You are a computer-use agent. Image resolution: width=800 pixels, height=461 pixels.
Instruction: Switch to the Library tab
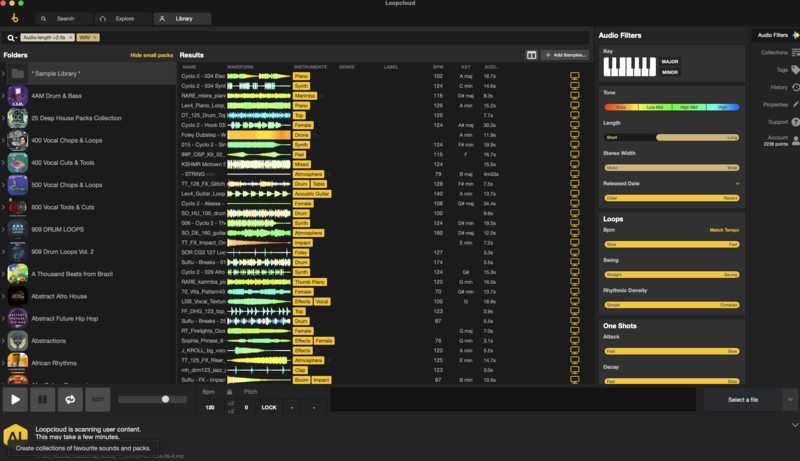click(x=182, y=19)
